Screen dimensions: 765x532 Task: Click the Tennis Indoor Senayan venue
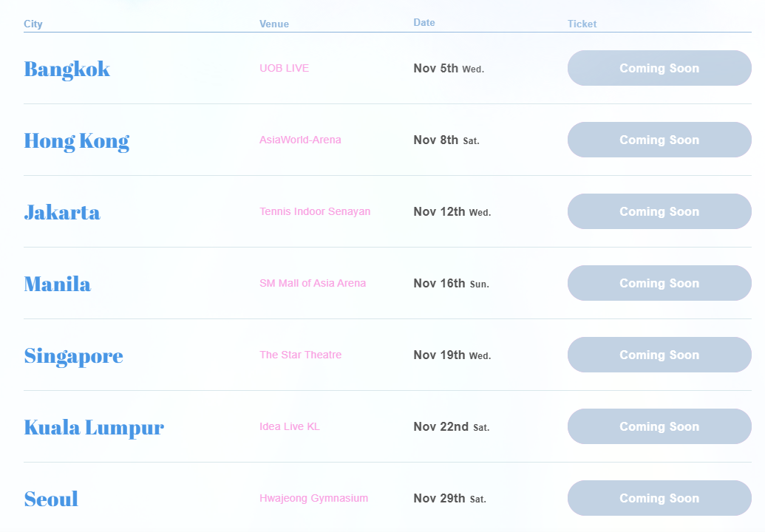[315, 211]
